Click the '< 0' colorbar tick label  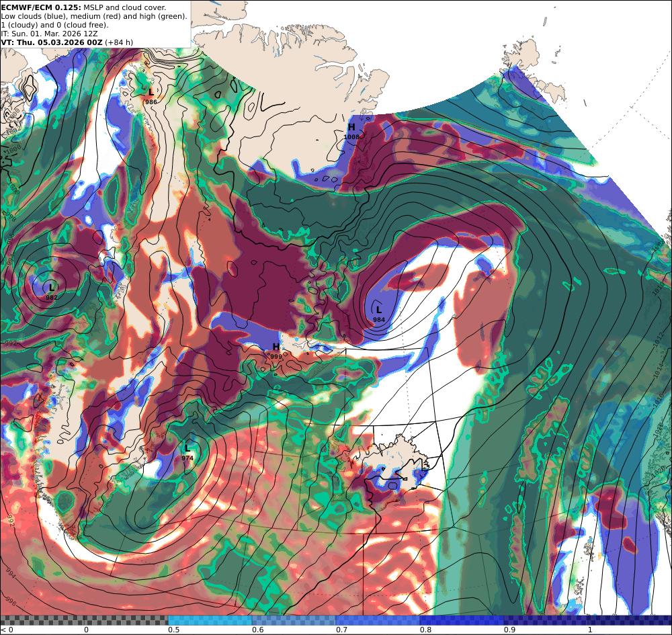point(7,630)
